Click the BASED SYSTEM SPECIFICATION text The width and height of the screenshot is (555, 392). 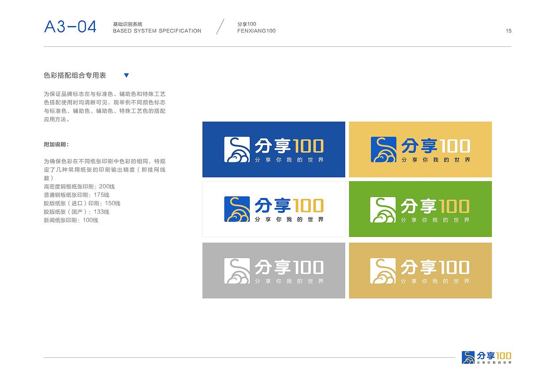click(157, 31)
